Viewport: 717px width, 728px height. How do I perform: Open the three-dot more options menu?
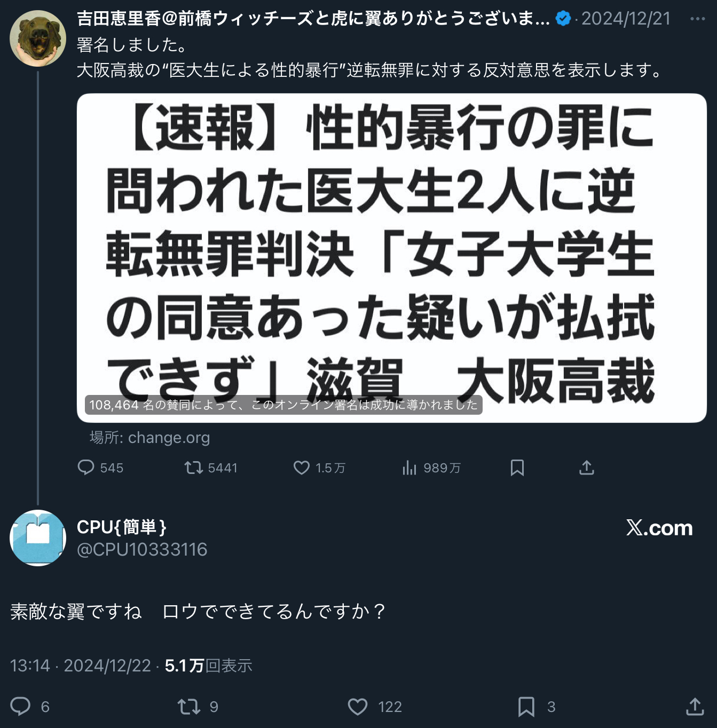point(697,19)
